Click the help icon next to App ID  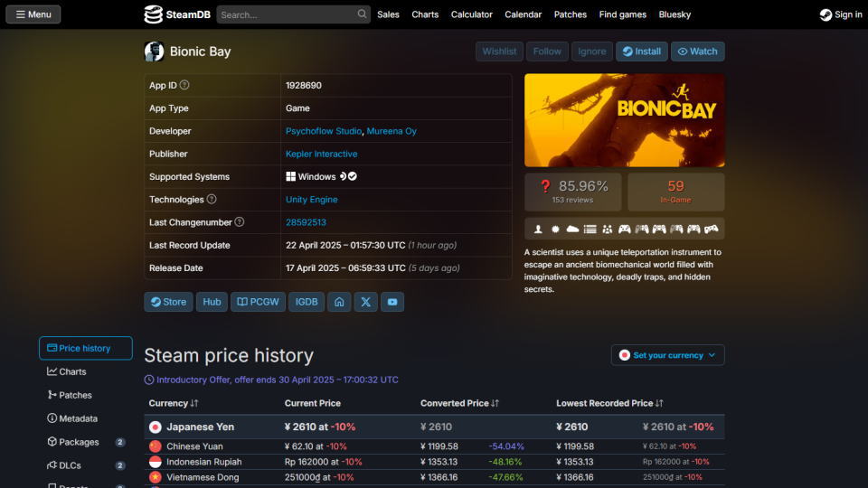[184, 85]
